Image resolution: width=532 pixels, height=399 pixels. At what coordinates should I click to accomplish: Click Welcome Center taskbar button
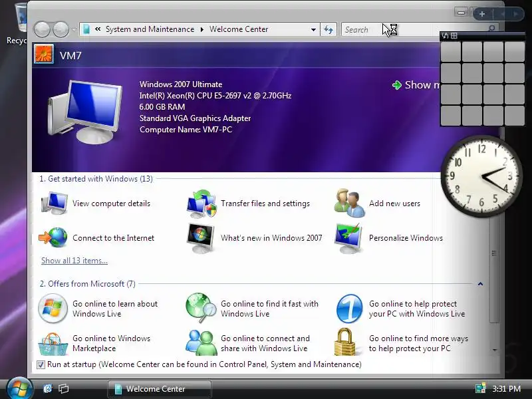click(x=160, y=389)
